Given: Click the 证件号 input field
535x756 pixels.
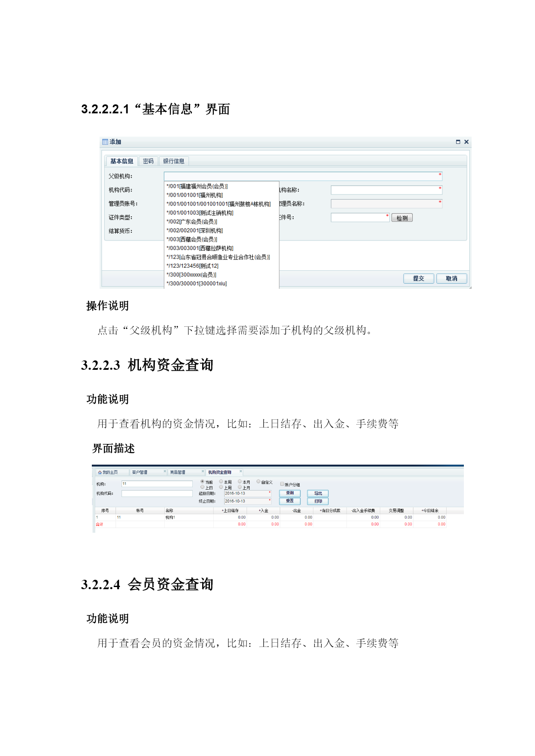Looking at the screenshot, I should [x=360, y=218].
